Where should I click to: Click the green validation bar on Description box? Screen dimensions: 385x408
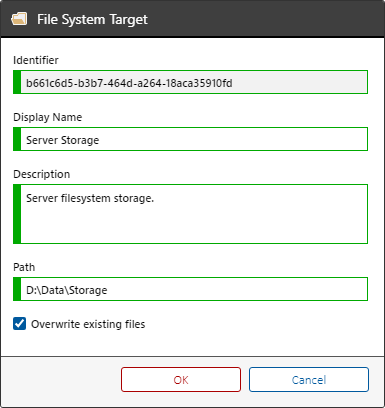coord(17,214)
